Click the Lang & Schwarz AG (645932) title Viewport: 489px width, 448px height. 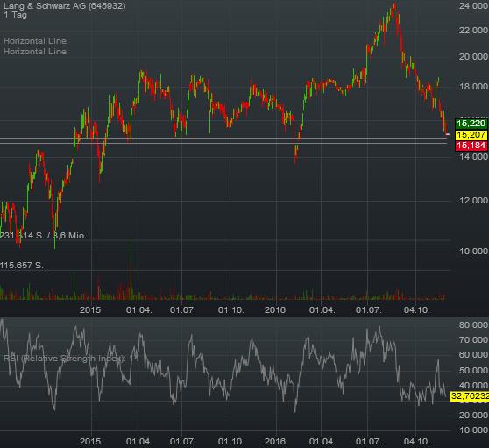(x=65, y=6)
